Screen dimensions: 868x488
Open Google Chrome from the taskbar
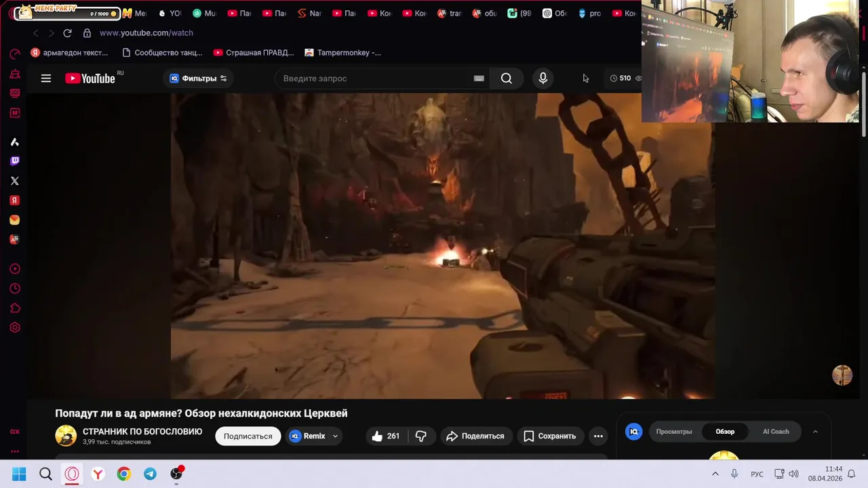pos(123,474)
